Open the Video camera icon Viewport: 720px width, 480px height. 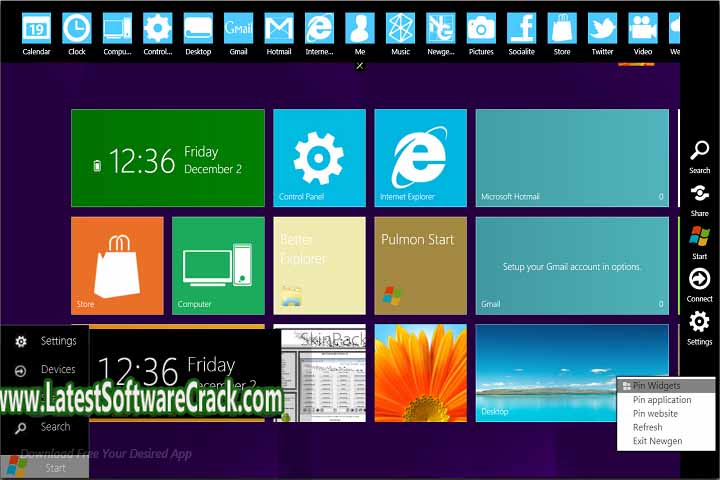(x=643, y=28)
